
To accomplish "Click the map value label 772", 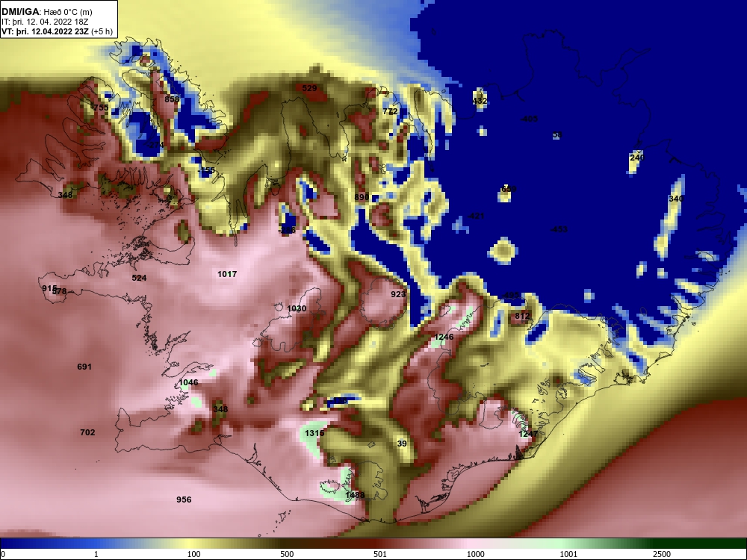I will pyautogui.click(x=390, y=111).
